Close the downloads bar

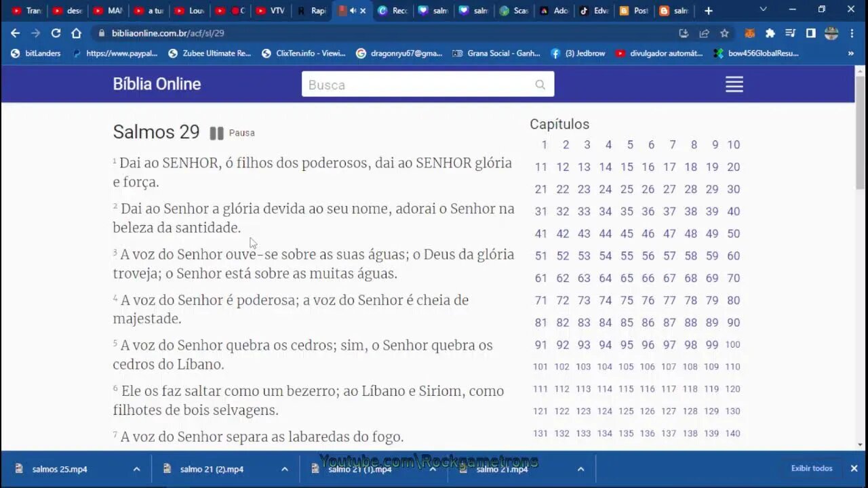tap(854, 468)
